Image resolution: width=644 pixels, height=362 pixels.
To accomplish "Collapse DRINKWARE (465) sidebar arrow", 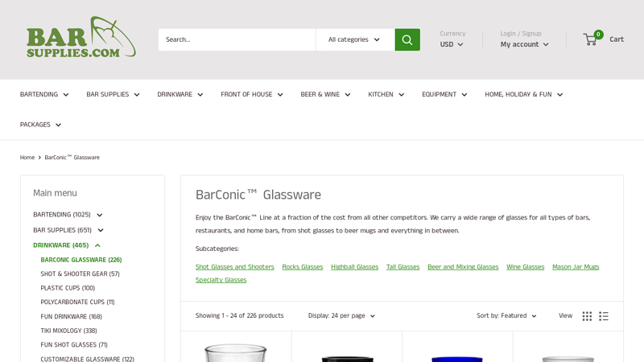I will [x=97, y=245].
